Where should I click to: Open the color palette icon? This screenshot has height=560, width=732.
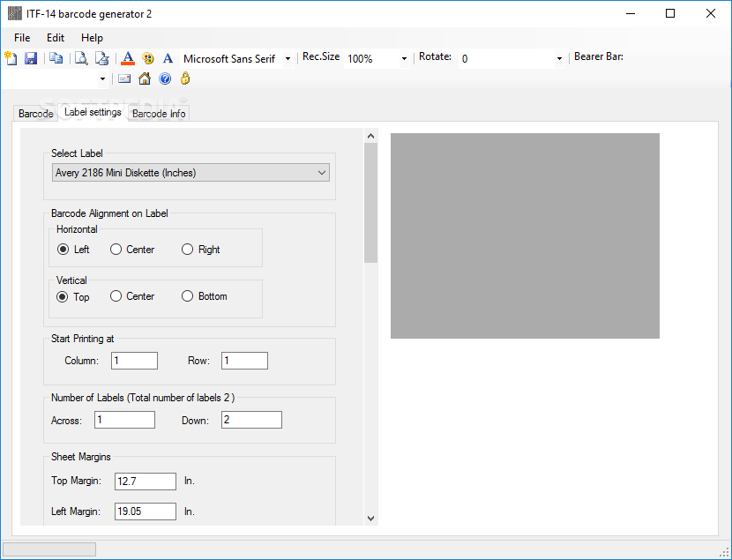coord(148,58)
